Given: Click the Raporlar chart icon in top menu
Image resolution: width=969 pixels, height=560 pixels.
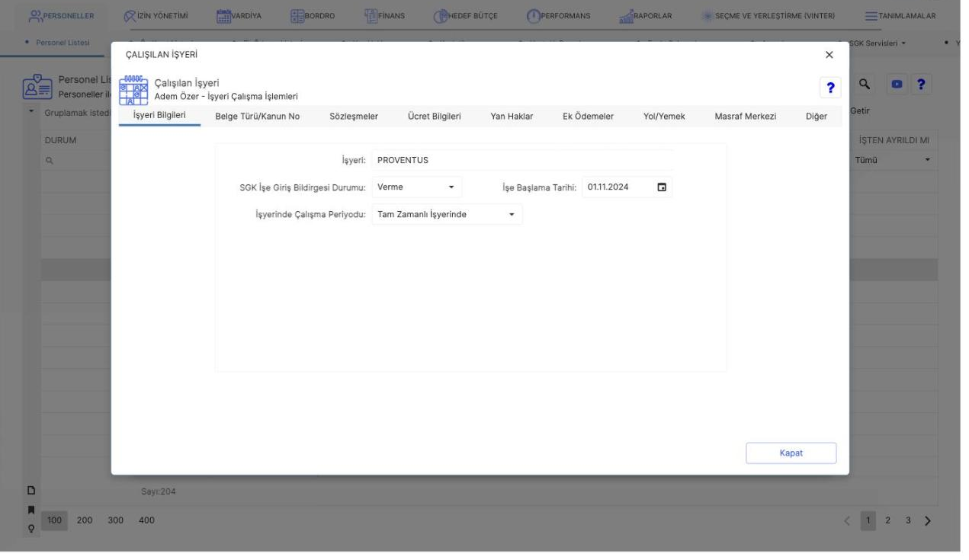Looking at the screenshot, I should (627, 15).
